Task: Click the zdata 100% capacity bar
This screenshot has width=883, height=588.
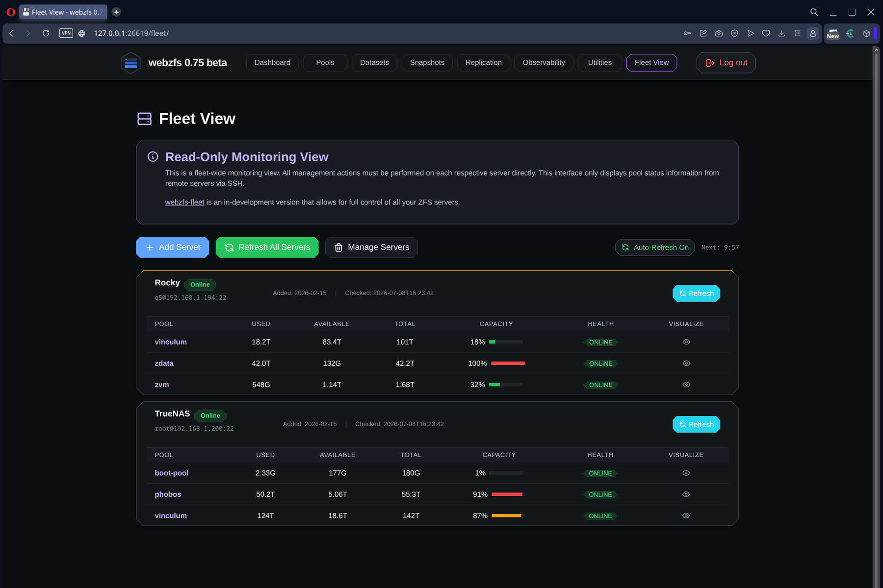Action: coord(508,363)
